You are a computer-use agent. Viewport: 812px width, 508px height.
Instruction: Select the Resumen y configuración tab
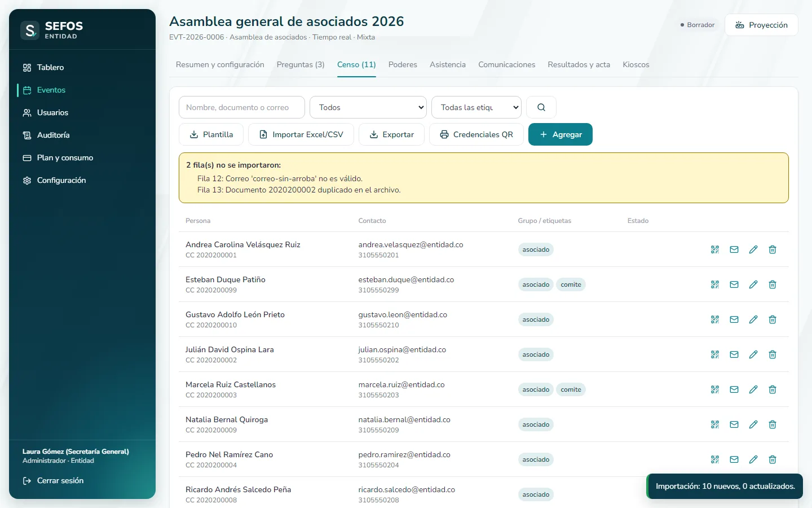pos(220,65)
